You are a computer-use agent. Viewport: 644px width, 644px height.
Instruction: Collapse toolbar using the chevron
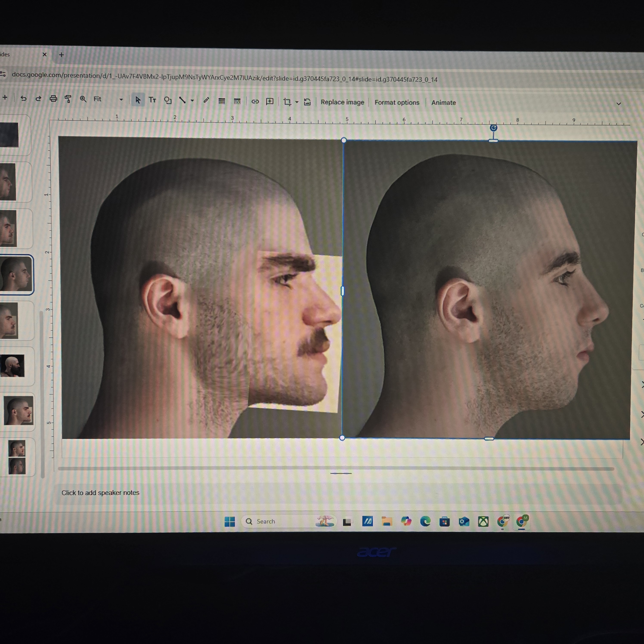tap(619, 104)
